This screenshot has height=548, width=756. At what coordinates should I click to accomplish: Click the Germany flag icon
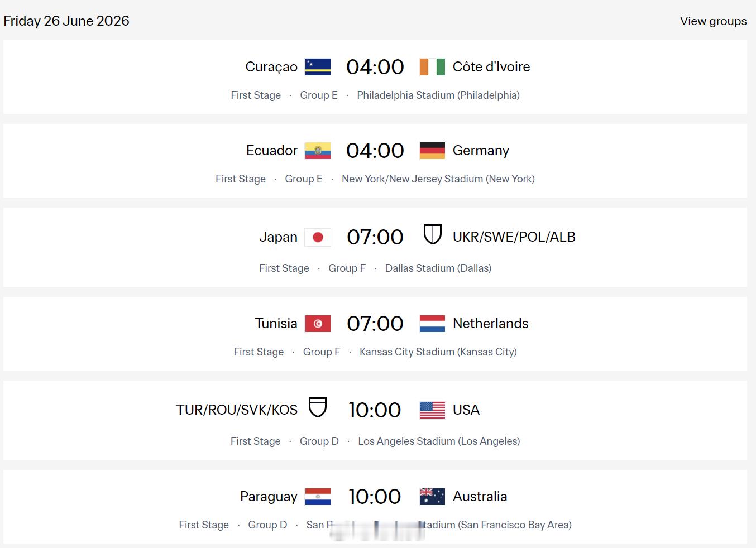(432, 151)
